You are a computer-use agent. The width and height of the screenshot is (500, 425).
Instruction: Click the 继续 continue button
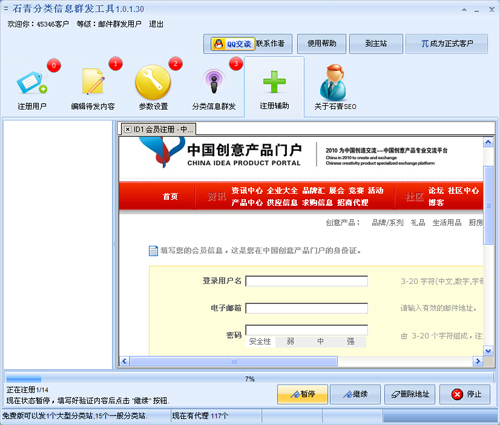(355, 394)
